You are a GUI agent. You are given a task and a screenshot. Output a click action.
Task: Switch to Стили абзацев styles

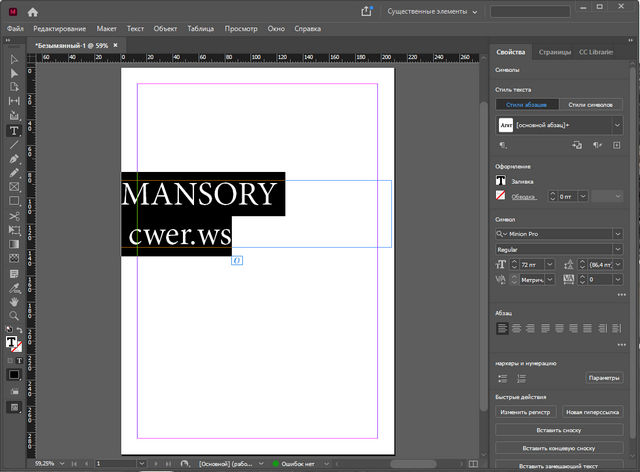528,105
